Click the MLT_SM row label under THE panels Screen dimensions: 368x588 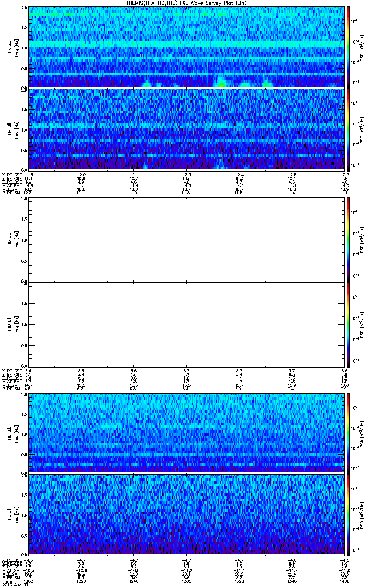pyautogui.click(x=9, y=573)
